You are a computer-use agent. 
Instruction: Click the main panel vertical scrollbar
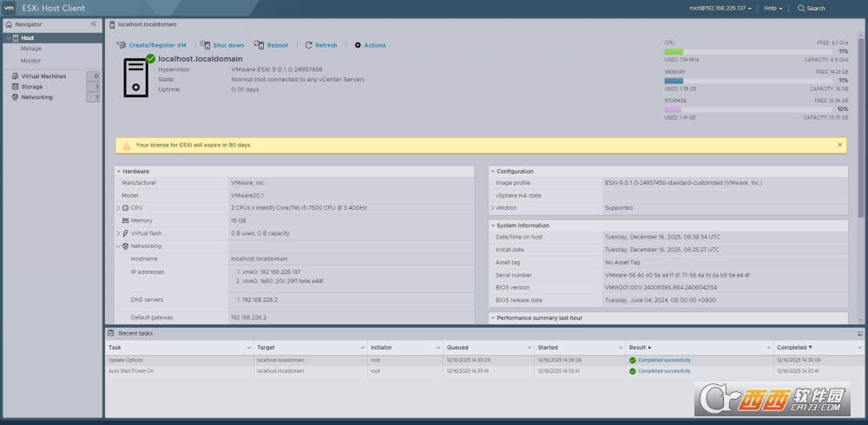(861, 127)
